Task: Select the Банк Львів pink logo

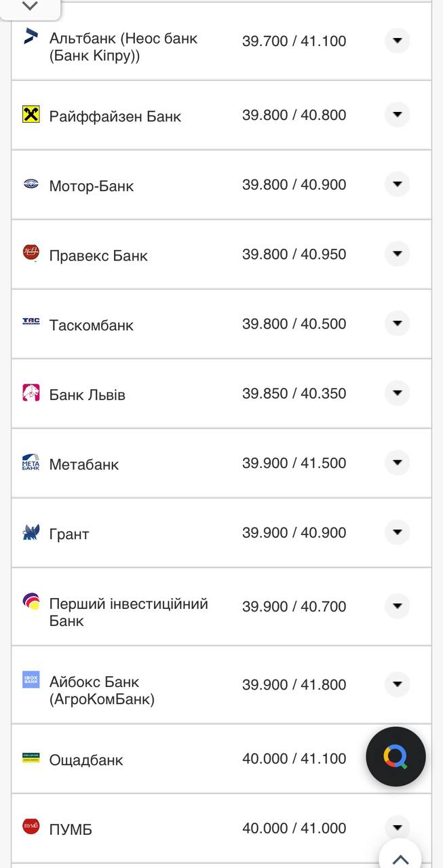Action: click(x=30, y=393)
